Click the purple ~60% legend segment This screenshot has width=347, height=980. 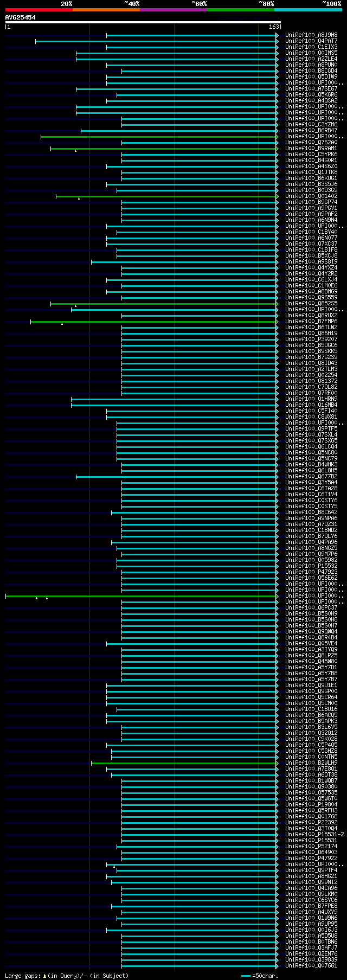(x=173, y=10)
